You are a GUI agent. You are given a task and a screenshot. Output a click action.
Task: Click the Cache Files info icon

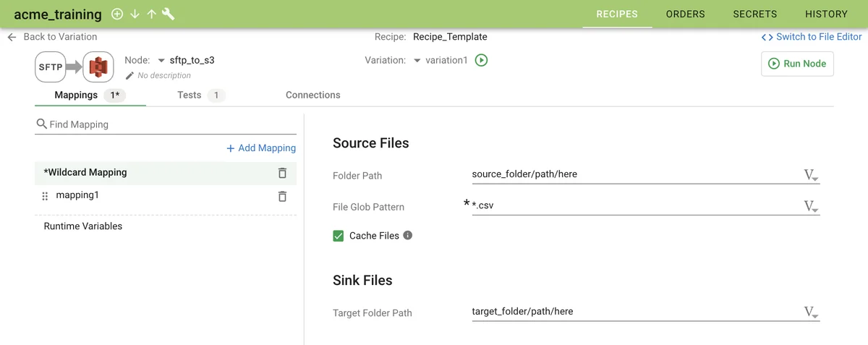point(408,236)
